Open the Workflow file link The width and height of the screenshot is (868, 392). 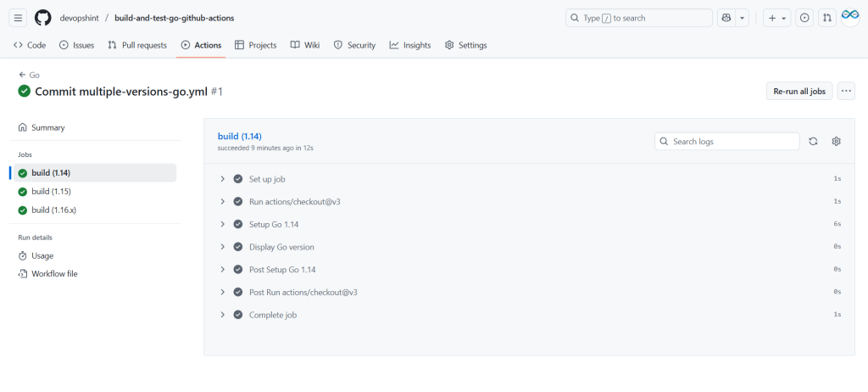click(54, 273)
